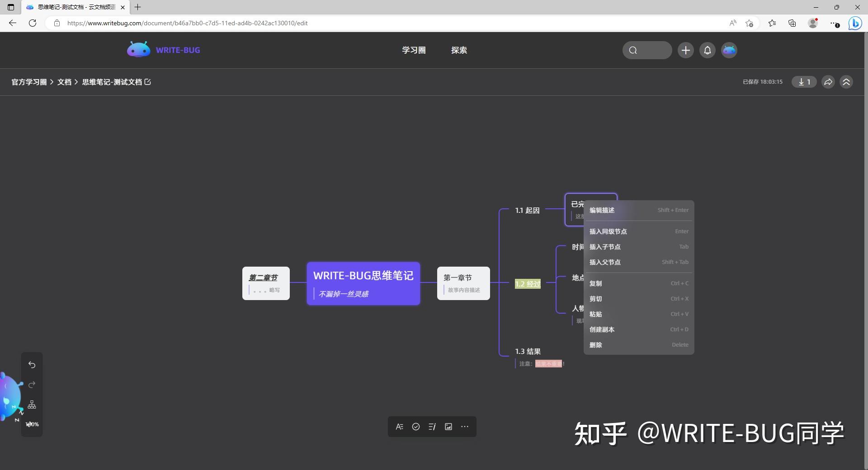Select the mind map layout icon in left panel
Image resolution: width=868 pixels, height=470 pixels.
point(32,405)
